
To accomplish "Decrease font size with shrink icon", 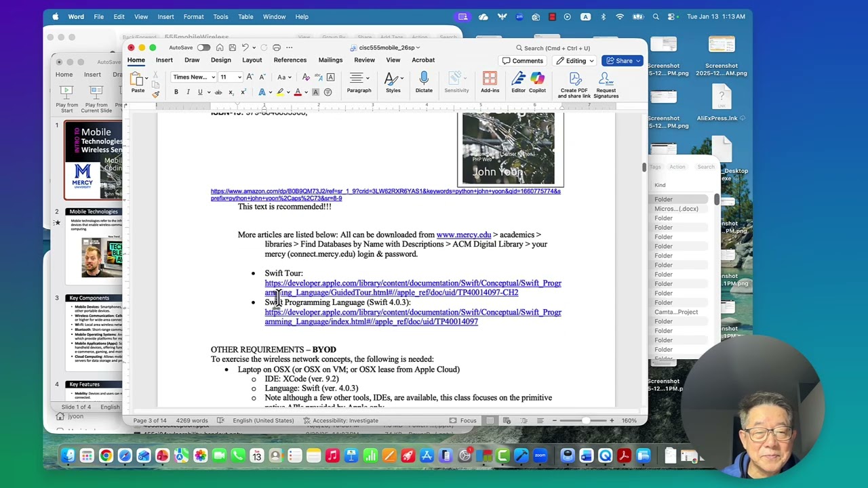I will [x=262, y=77].
